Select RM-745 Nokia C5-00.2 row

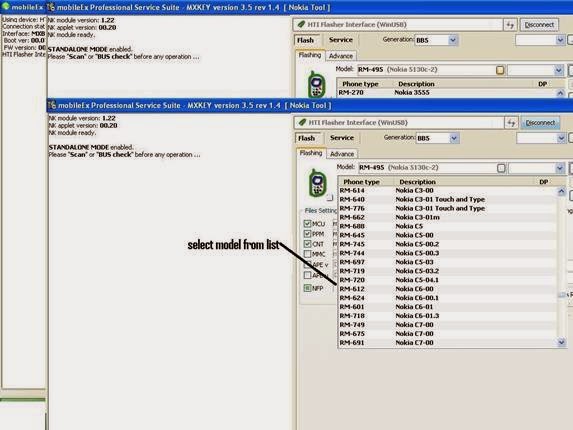[447, 244]
